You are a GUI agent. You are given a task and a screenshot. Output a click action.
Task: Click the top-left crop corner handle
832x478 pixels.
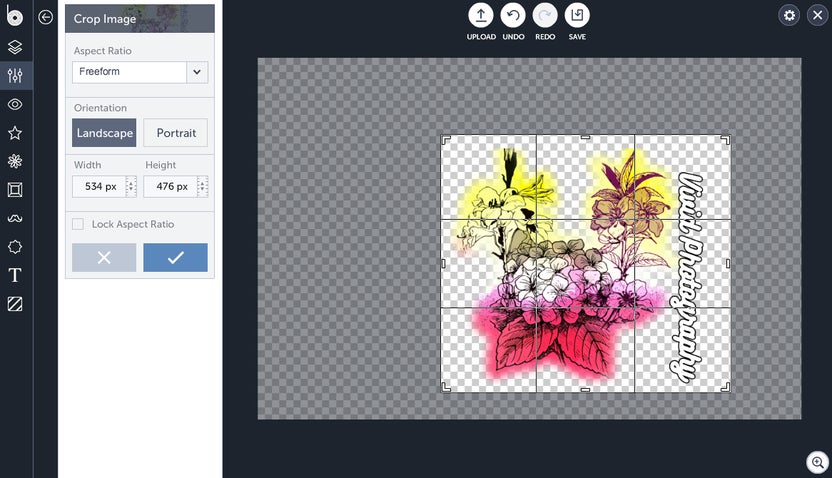click(446, 140)
